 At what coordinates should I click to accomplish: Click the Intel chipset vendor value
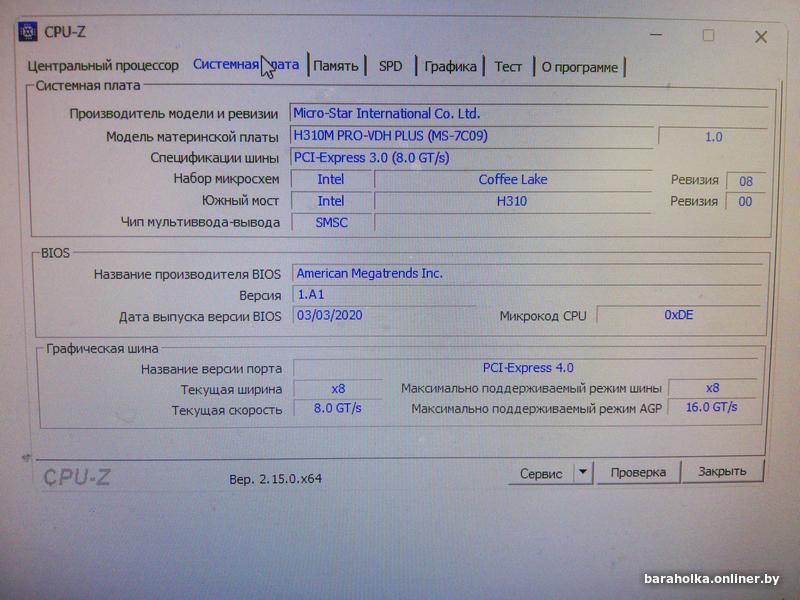[x=331, y=180]
